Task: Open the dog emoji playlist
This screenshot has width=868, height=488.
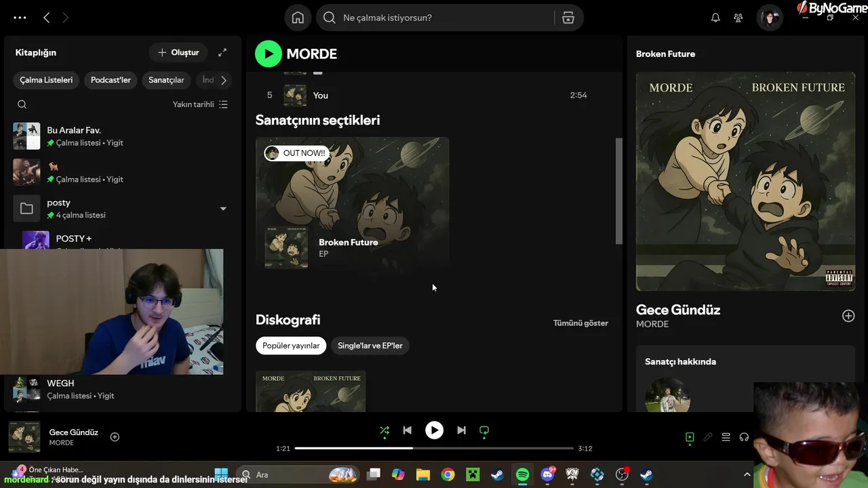Action: [x=121, y=173]
